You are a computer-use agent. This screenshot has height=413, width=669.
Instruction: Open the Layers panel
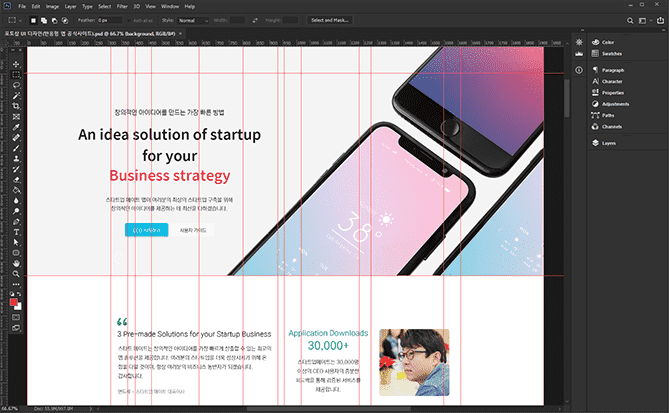tap(604, 143)
